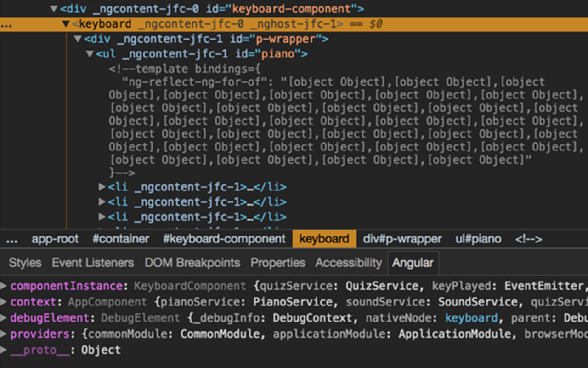Expand the componentInstance property

[4, 286]
